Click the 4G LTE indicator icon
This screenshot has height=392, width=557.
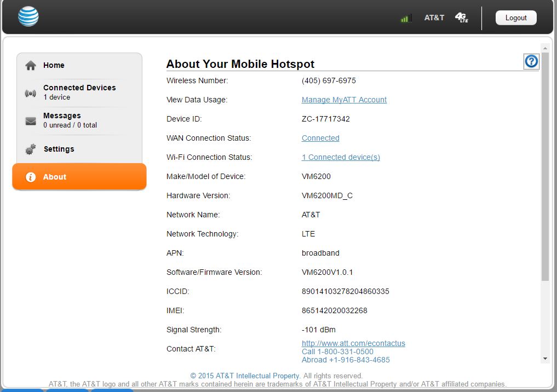click(x=461, y=18)
